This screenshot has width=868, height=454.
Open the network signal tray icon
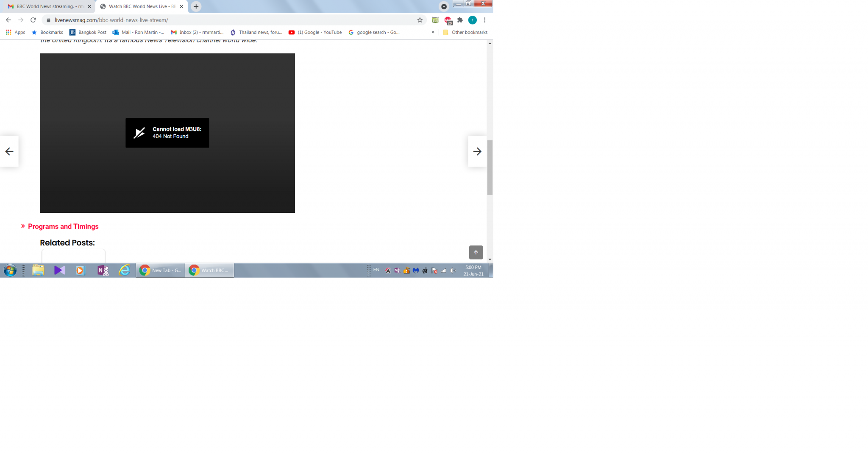(444, 270)
